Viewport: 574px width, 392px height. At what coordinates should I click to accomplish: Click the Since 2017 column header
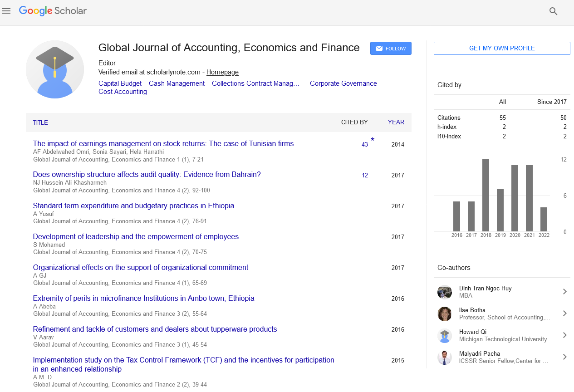(x=552, y=102)
